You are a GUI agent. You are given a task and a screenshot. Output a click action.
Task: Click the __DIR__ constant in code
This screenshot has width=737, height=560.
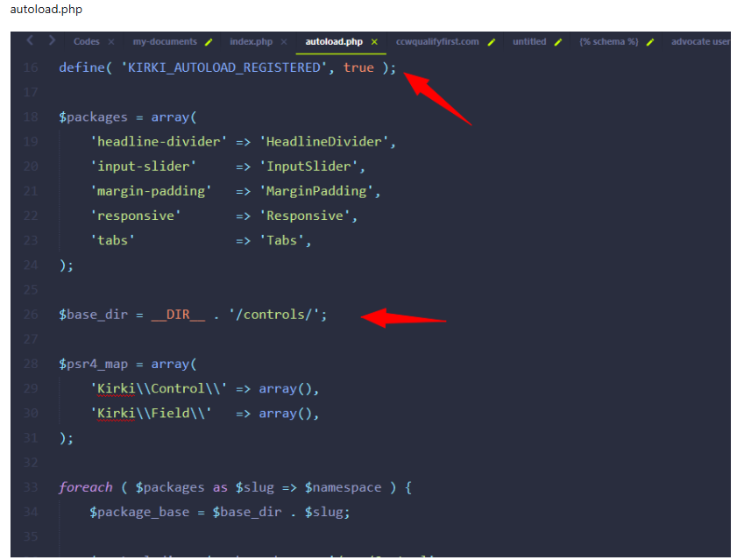tap(178, 314)
